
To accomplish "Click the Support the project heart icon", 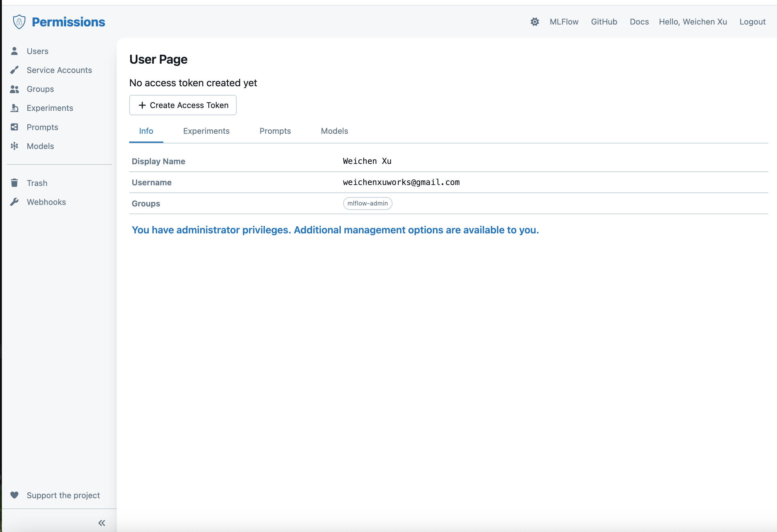I will (x=14, y=495).
